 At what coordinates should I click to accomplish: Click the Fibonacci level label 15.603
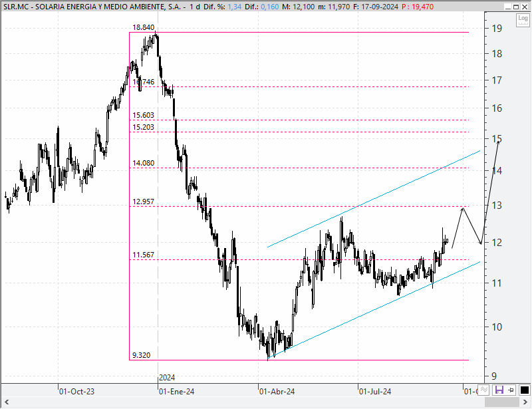tap(143, 116)
